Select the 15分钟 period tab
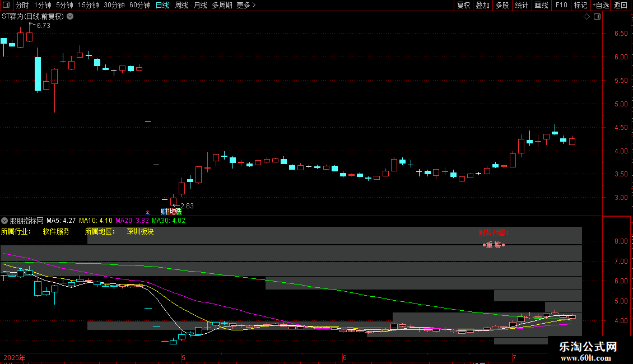 point(88,5)
